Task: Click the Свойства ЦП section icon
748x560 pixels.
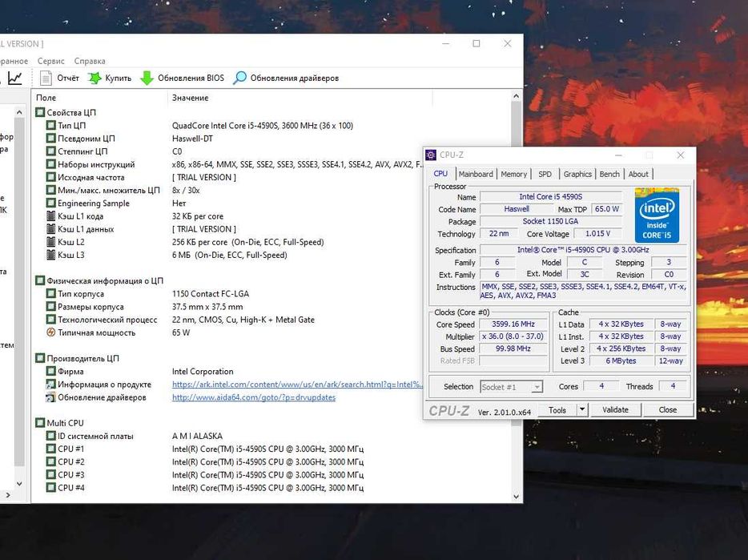Action: (40, 112)
